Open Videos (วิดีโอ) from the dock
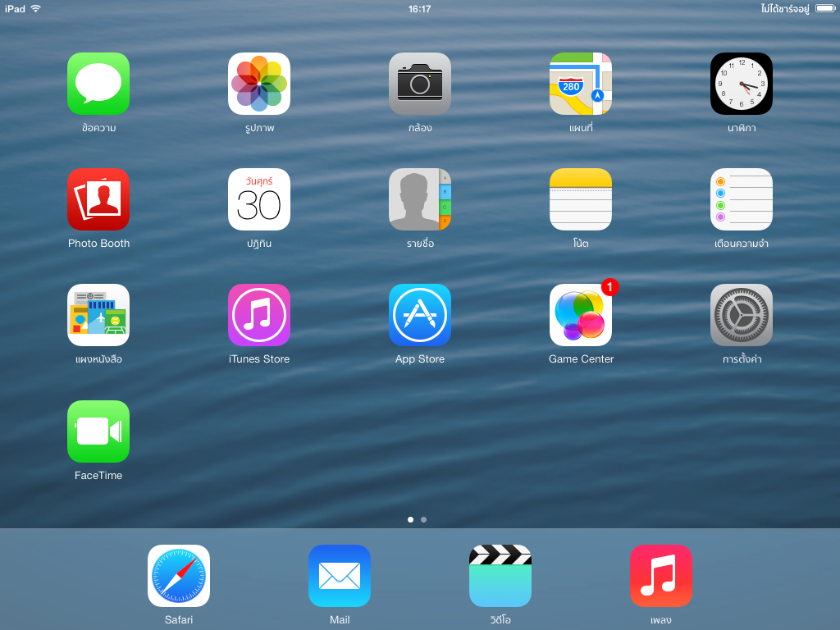Image resolution: width=840 pixels, height=630 pixels. [500, 576]
